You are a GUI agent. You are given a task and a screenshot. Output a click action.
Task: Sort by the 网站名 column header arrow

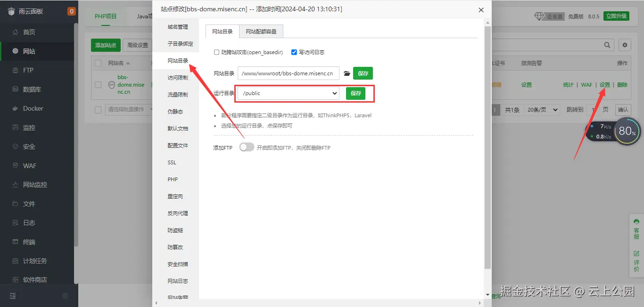pyautogui.click(x=128, y=63)
